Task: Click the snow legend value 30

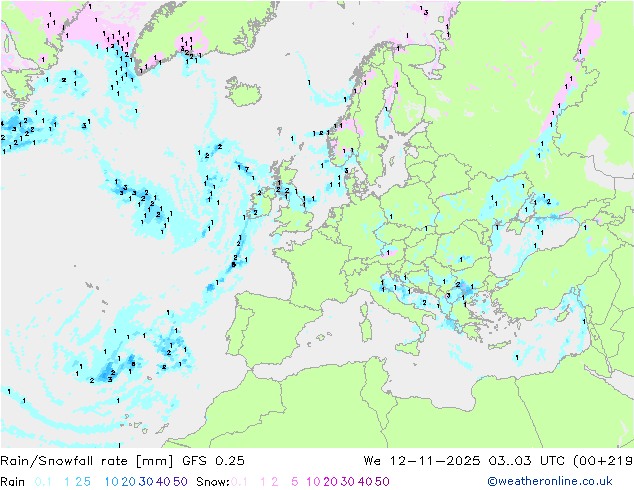Action: click(x=348, y=482)
